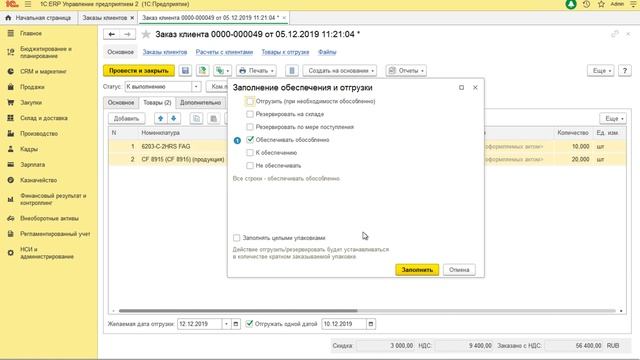
Task: Toggle Отгружать одной датой checkbox
Action: 249,324
